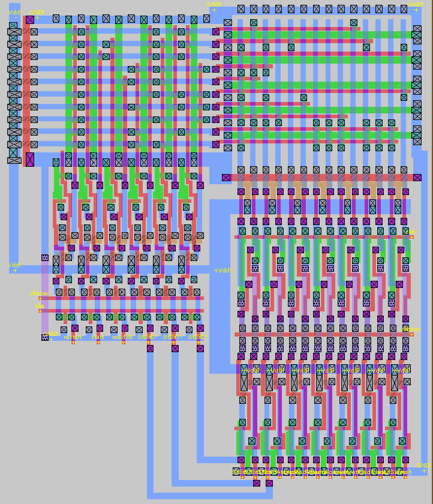Click the restart port label
This screenshot has width=433, height=504.
[x=73, y=337]
